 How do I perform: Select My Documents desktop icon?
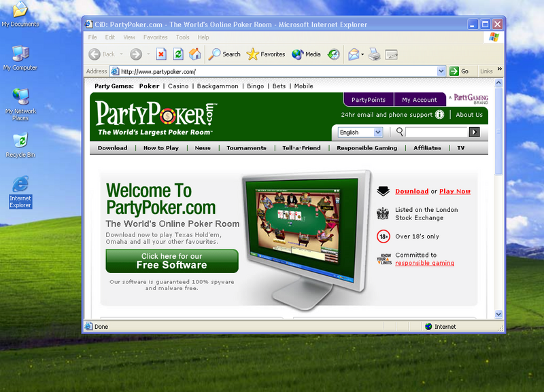[20, 14]
